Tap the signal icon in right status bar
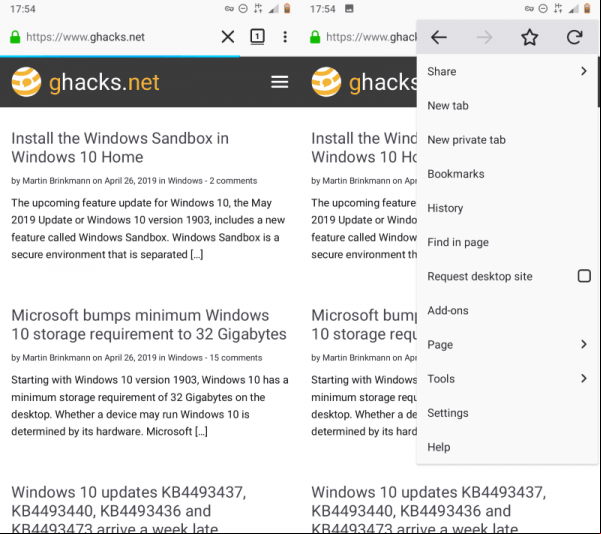This screenshot has height=534, width=601. tap(573, 8)
